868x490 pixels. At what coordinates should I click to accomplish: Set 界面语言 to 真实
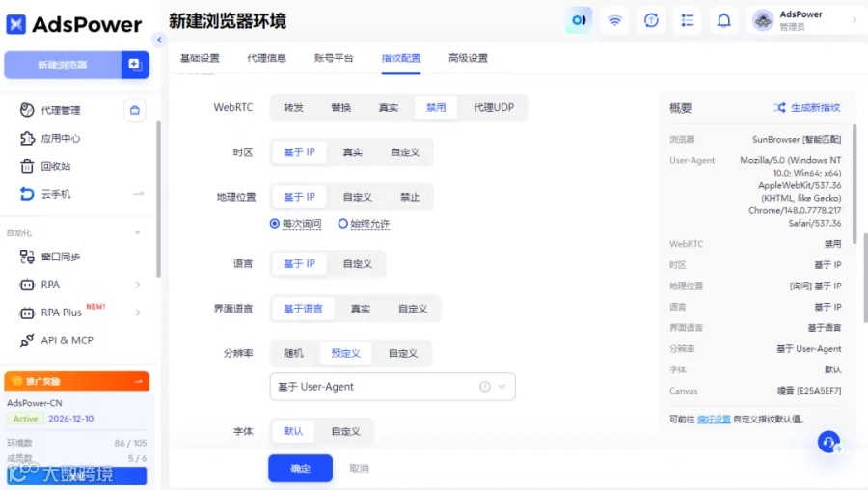361,309
